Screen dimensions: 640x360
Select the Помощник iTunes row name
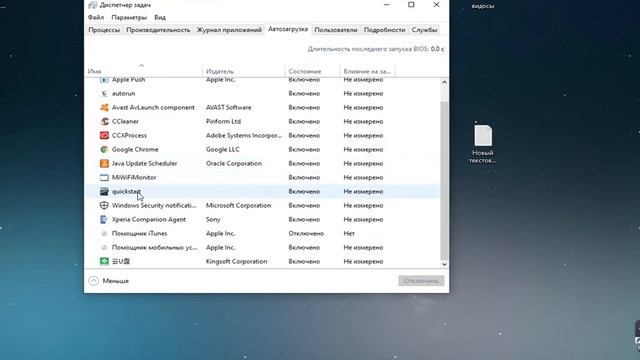(140, 233)
